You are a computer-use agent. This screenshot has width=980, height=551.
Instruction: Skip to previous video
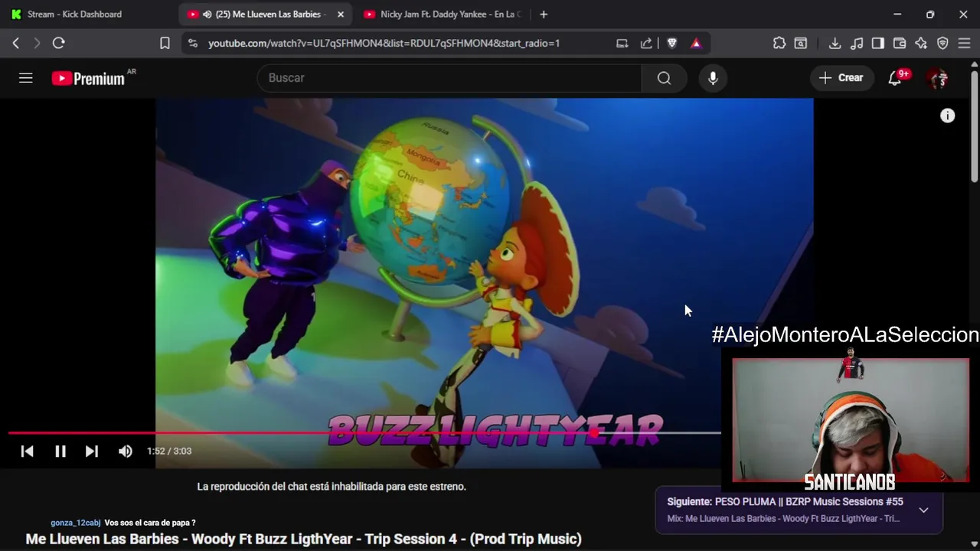28,452
